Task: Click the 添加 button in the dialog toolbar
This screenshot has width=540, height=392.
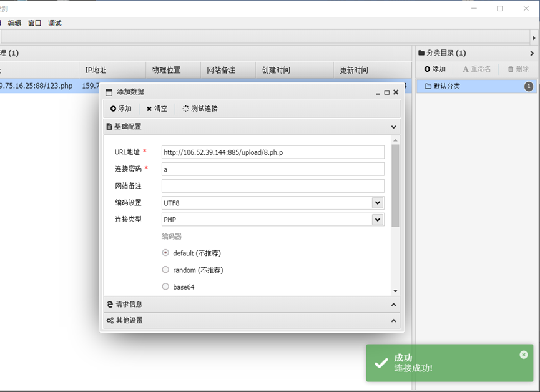Action: tap(121, 109)
